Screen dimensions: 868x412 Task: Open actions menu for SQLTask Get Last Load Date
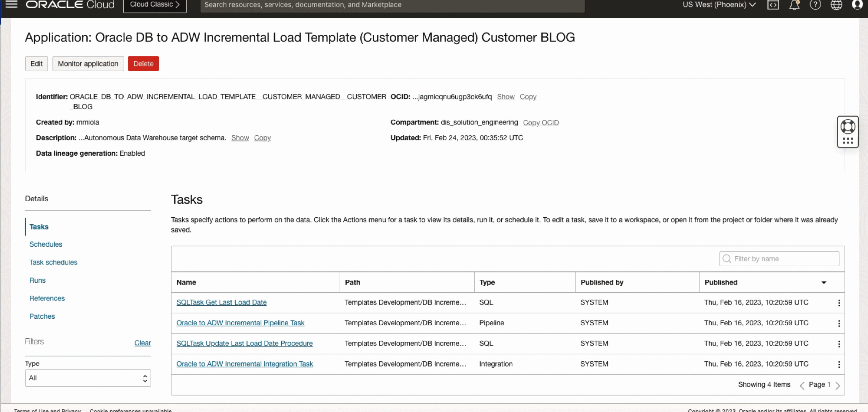click(x=839, y=302)
